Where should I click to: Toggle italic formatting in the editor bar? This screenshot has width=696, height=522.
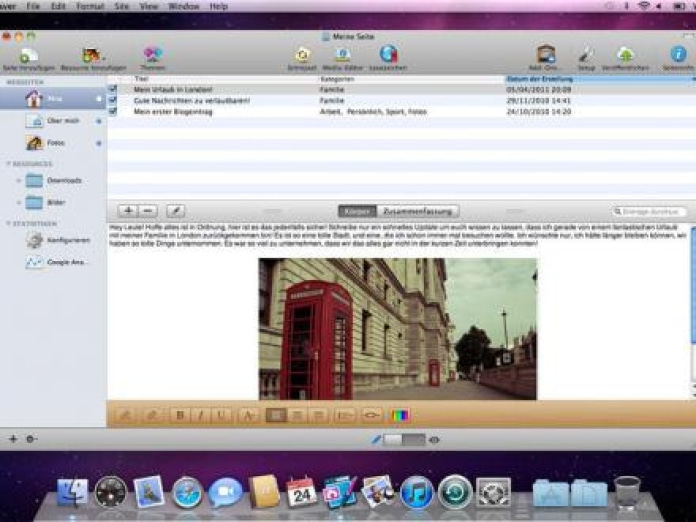(200, 415)
